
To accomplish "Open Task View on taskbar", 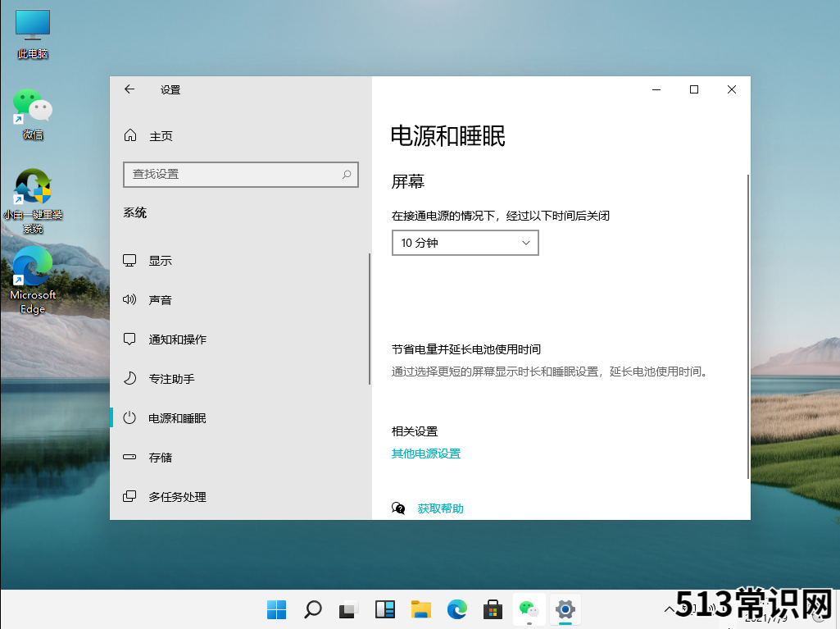I will point(349,609).
